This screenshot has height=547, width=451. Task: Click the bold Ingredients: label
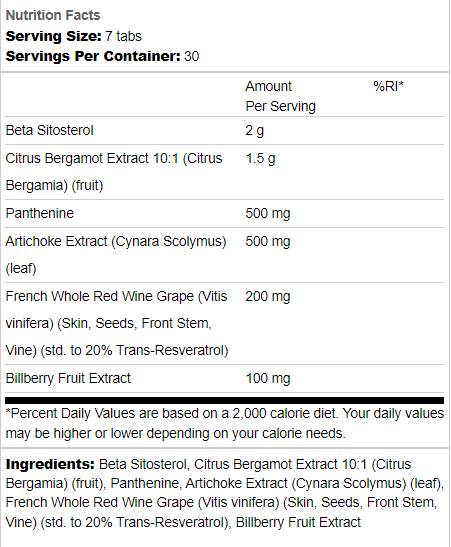click(50, 464)
